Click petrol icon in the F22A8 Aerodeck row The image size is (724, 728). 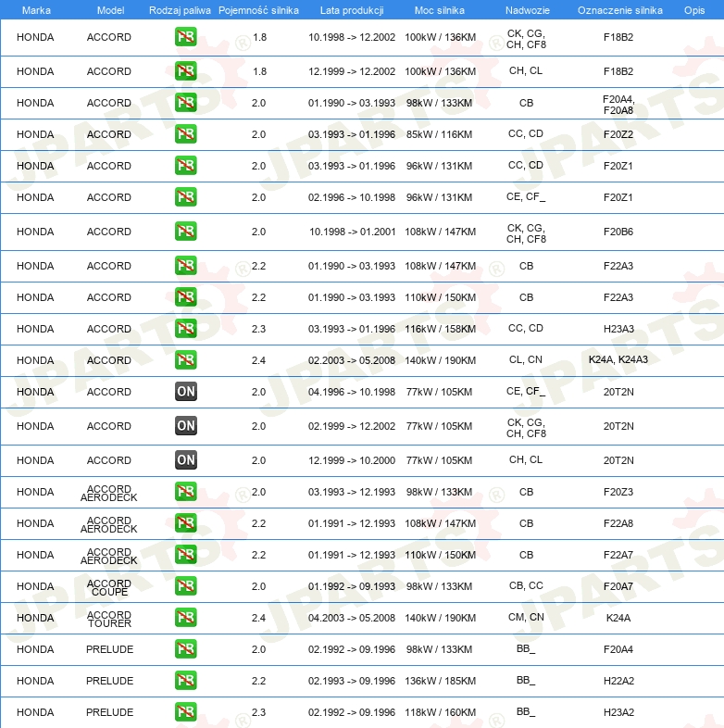click(186, 523)
